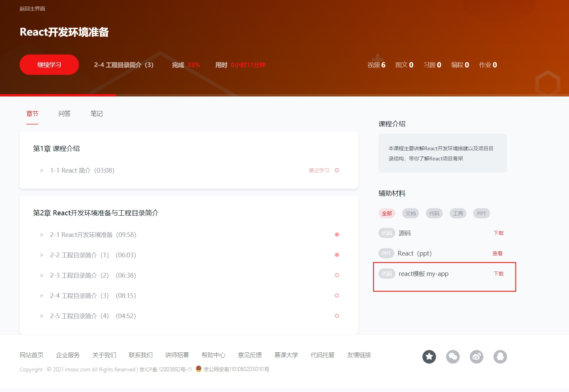The image size is (569, 392).
Task: Click the 习题 0 counter
Action: click(432, 65)
